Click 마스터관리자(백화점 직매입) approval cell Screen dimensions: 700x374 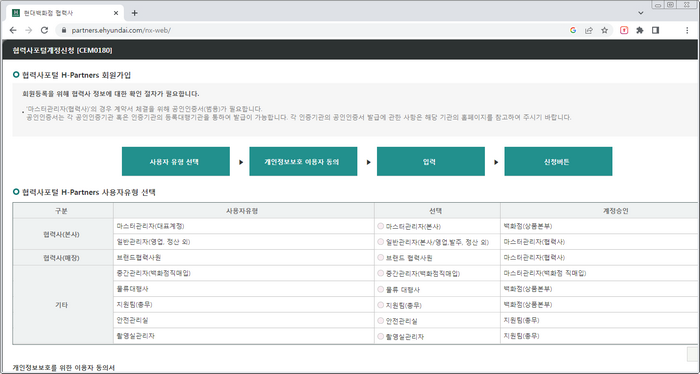tap(600, 273)
